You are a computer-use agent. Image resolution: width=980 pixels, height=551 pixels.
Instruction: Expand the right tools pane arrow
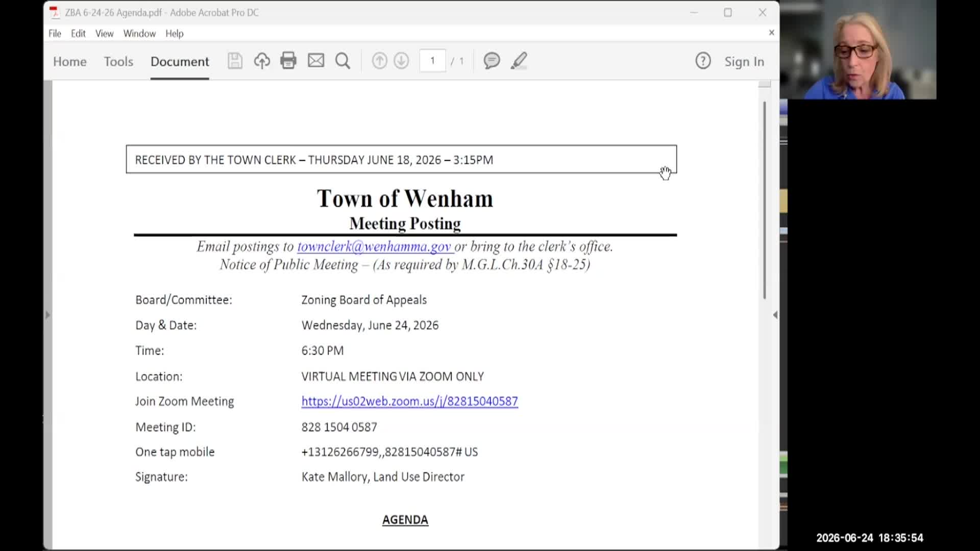pos(775,315)
